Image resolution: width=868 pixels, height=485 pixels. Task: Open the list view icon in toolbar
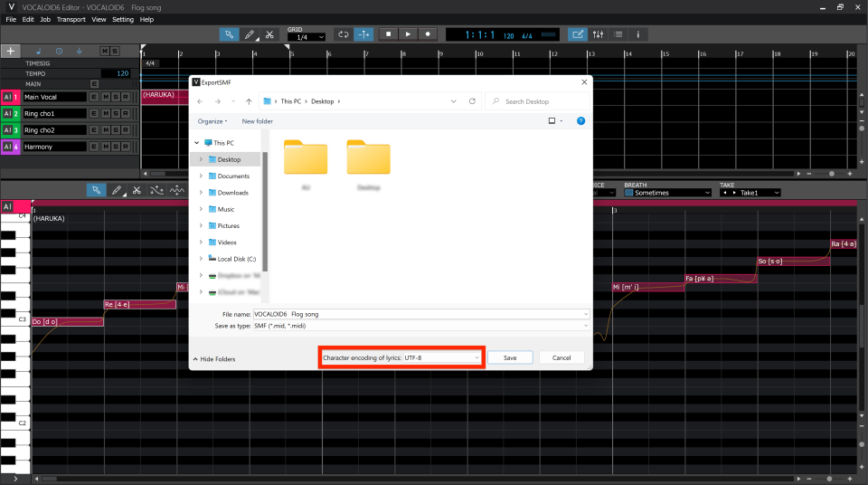coord(618,34)
